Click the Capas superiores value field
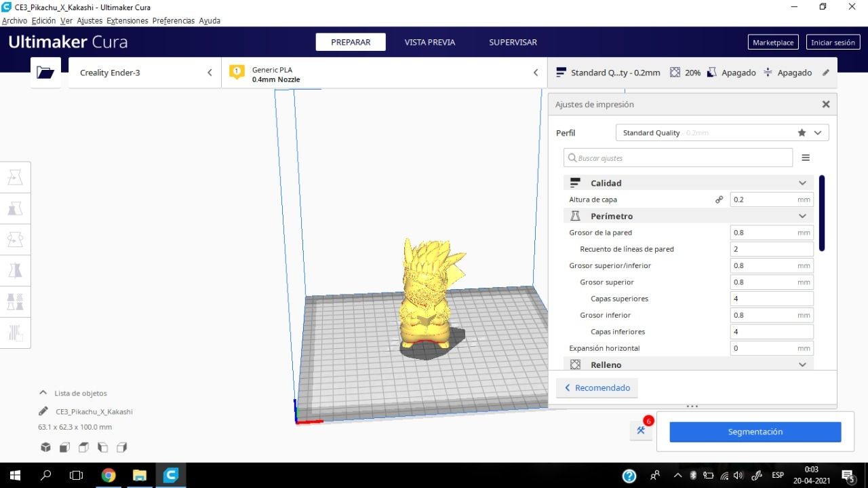The height and width of the screenshot is (488, 868). 772,299
